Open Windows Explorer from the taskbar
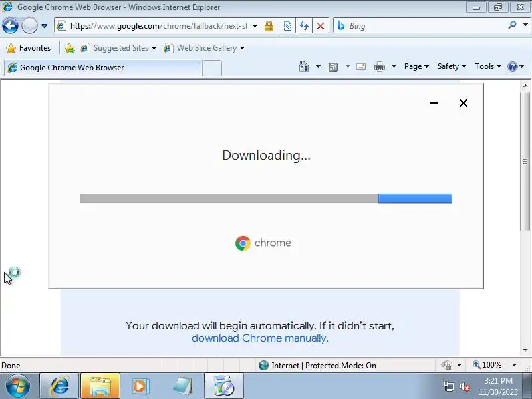 [x=100, y=386]
